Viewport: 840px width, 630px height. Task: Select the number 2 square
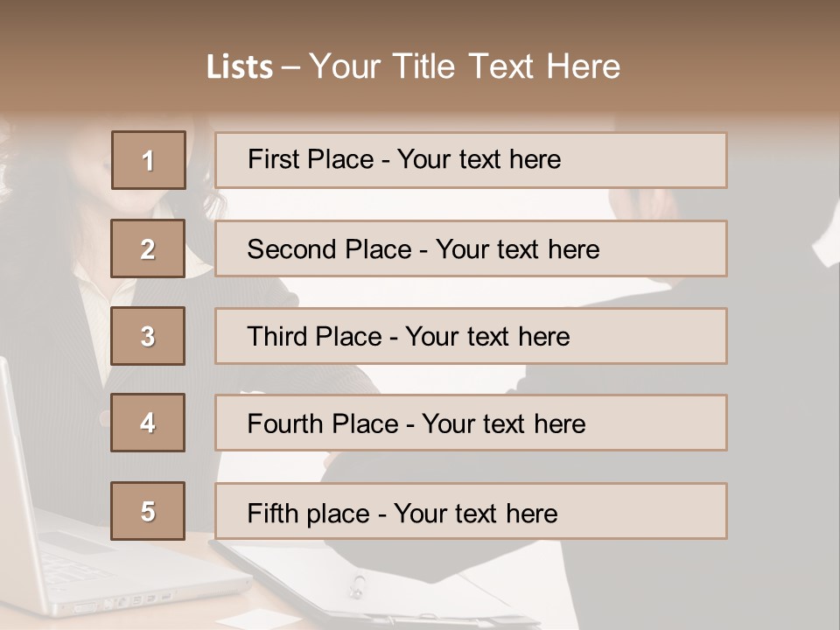[148, 248]
